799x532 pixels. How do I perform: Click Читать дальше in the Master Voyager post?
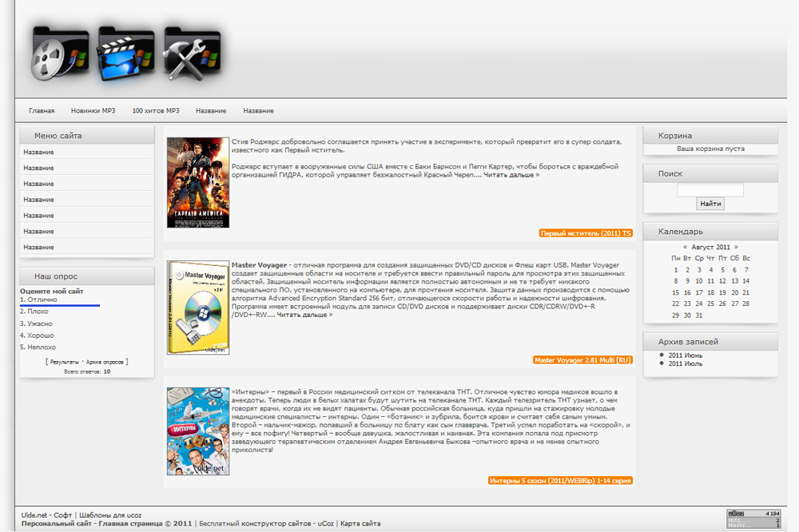click(304, 315)
